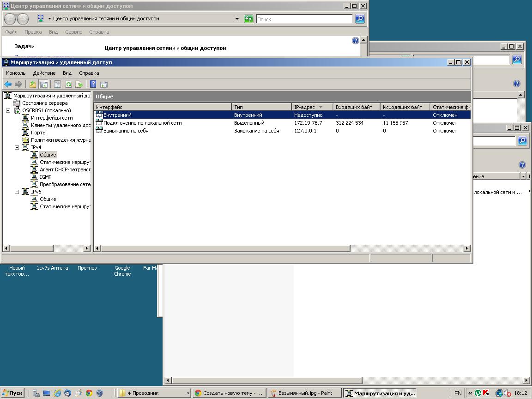This screenshot has height=399, width=532.
Task: Collapse the IPv6 tree node
Action: pos(17,192)
